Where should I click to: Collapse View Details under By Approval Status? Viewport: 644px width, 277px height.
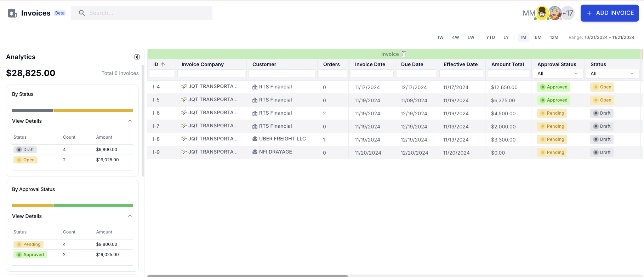tap(130, 216)
